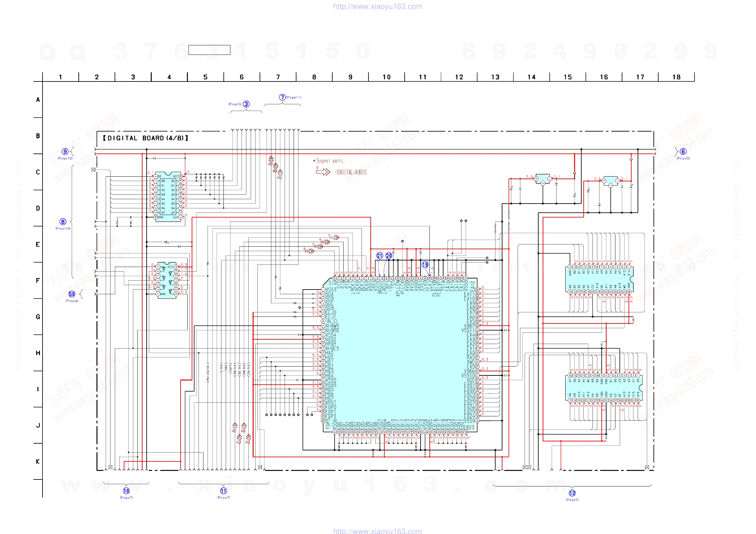Click circled connector 6 marker on right
Screen dimensions: 756x534
pyautogui.click(x=683, y=151)
